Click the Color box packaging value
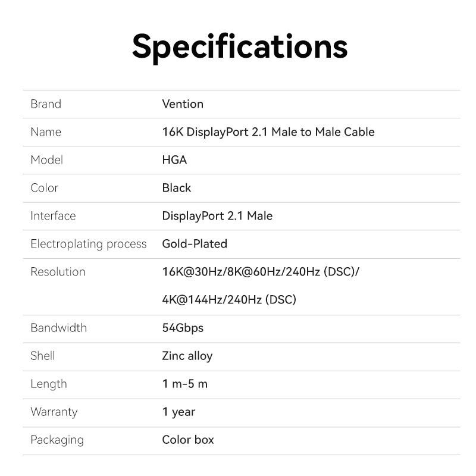 point(188,440)
